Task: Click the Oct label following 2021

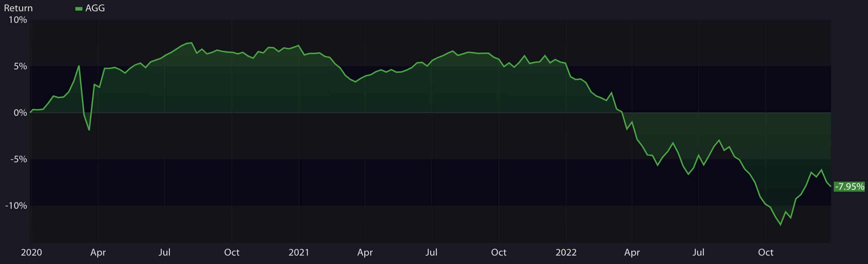Action: [x=499, y=252]
